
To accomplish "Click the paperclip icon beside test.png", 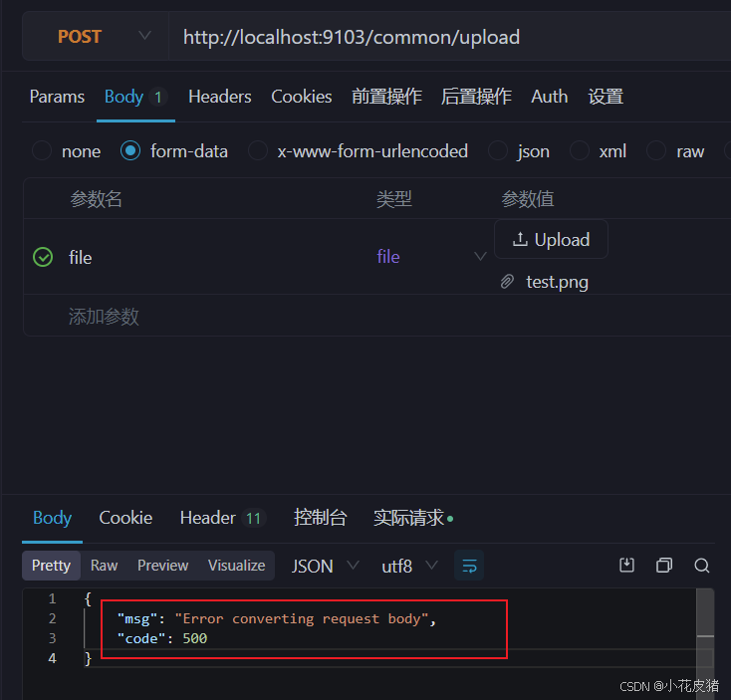I will 507,282.
